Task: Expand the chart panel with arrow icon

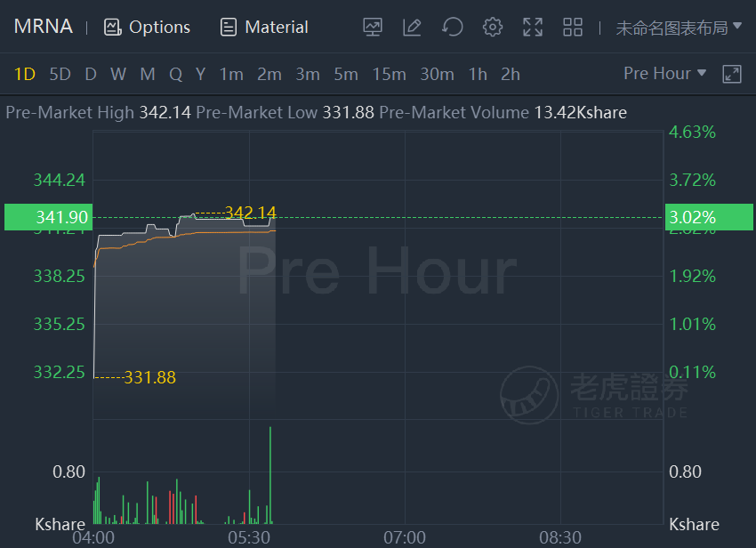Action: coord(731,75)
